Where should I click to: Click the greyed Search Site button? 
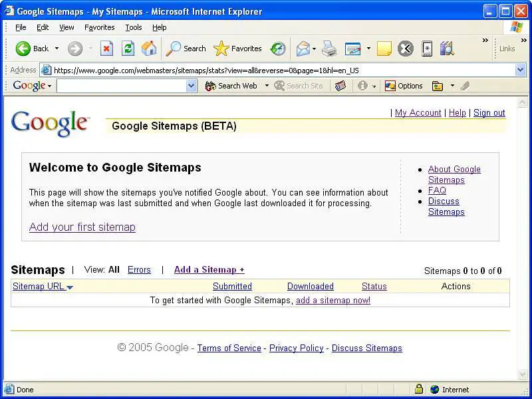[x=299, y=86]
